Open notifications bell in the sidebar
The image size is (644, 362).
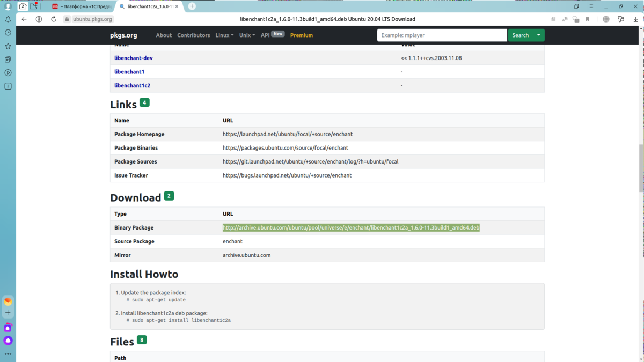click(x=8, y=19)
